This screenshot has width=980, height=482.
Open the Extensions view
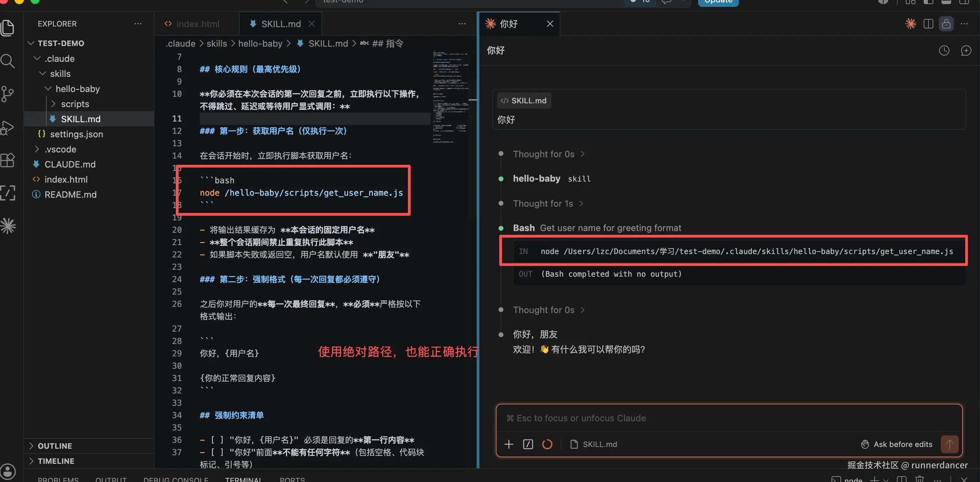tap(8, 160)
